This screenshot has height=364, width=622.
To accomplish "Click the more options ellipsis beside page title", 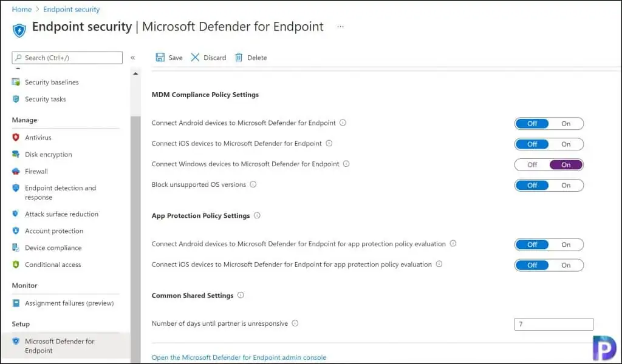I will pos(340,27).
